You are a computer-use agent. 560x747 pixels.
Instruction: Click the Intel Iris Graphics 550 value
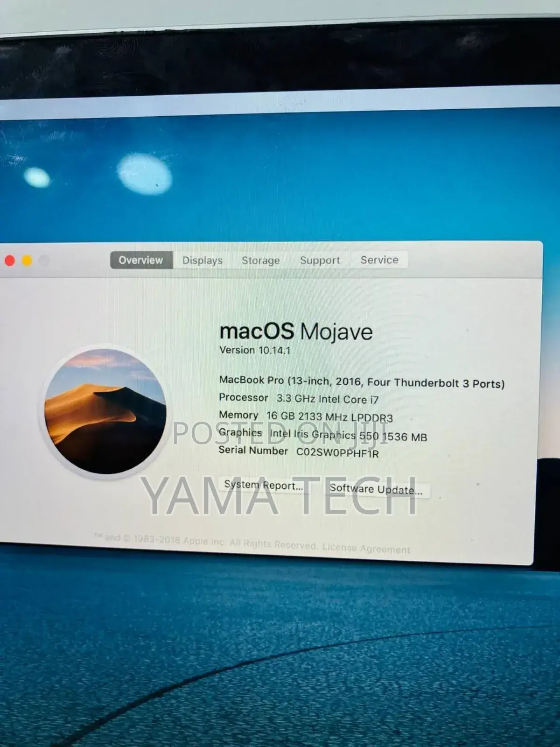[x=348, y=435]
